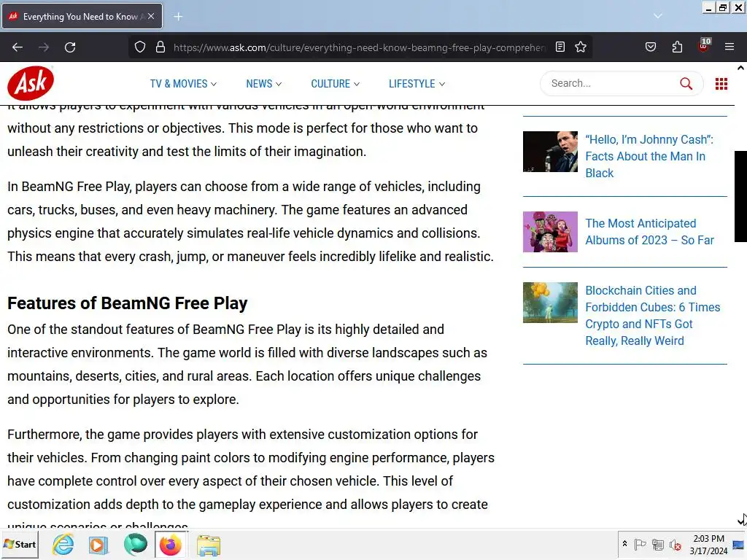Expand the LIFESTYLE menu
Screen dimensions: 747x560
point(417,84)
